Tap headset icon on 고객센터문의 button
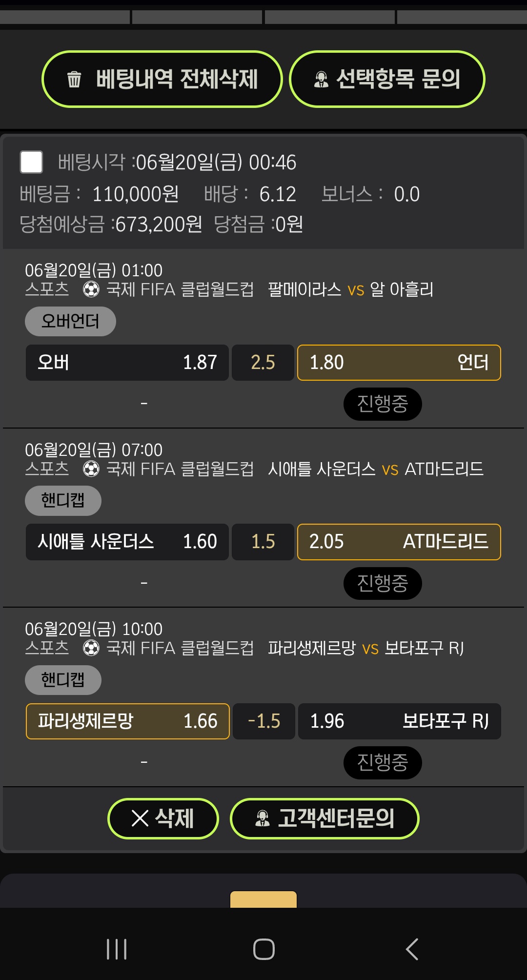Viewport: 527px width, 980px height. [263, 818]
